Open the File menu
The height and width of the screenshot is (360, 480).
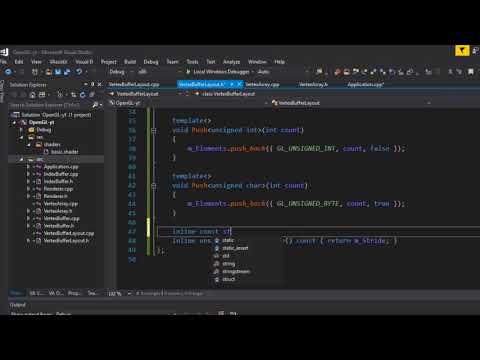pyautogui.click(x=3, y=62)
